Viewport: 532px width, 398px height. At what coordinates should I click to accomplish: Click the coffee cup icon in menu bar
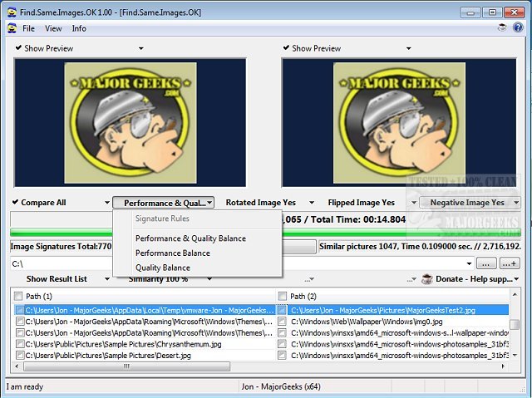502,27
